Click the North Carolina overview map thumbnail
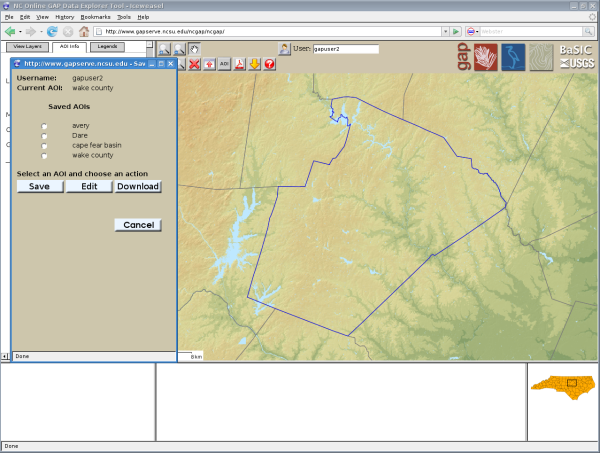Screen dimensions: 600x453 [x=563, y=387]
